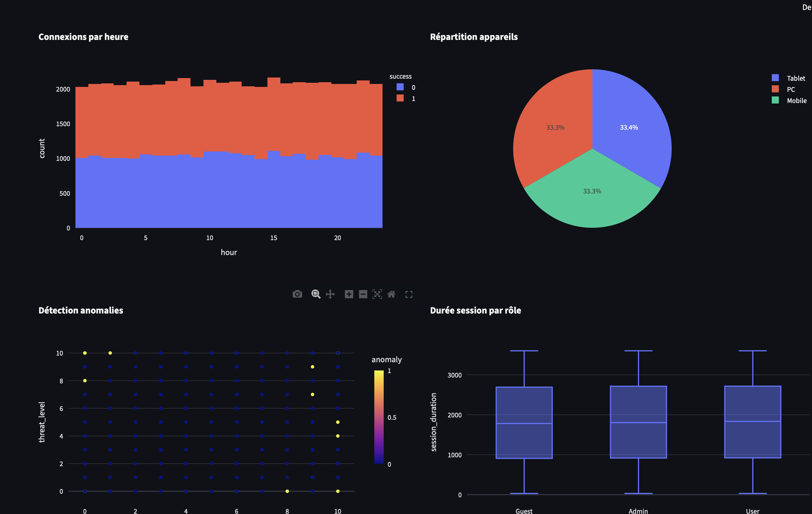
Task: Activate the Pan tool with four arrows
Action: point(330,294)
